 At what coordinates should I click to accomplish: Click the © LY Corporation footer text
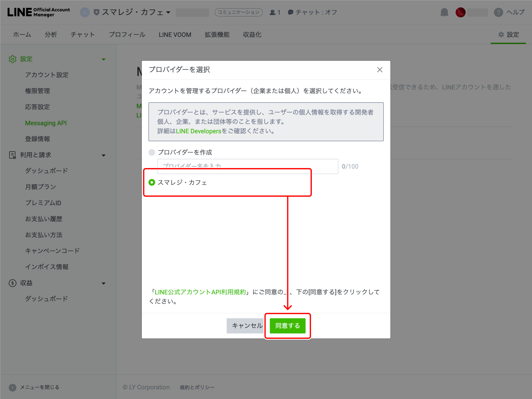click(146, 387)
